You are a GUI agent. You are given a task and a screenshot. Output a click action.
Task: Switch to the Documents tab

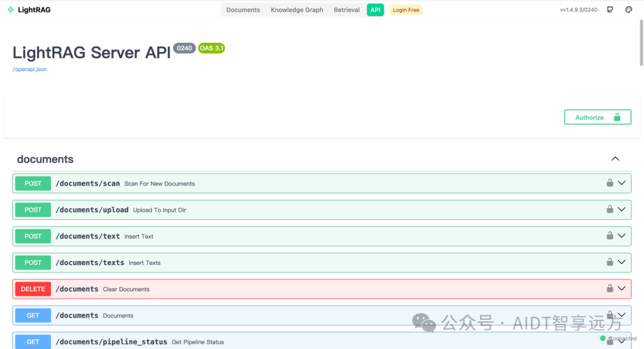pyautogui.click(x=243, y=10)
